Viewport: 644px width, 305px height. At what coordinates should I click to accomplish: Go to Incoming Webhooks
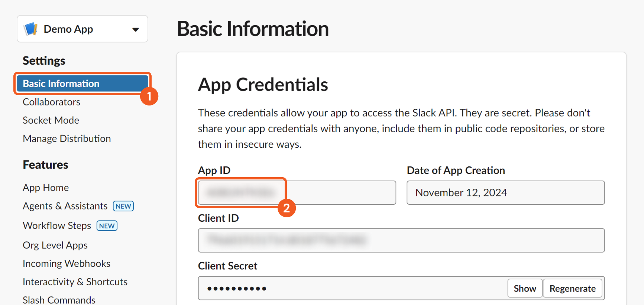coord(67,264)
